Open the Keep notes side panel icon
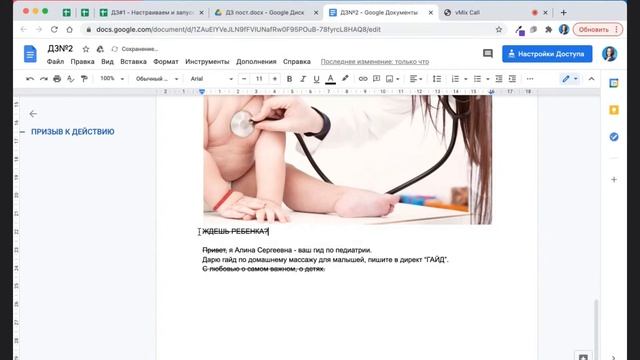 click(x=614, y=110)
